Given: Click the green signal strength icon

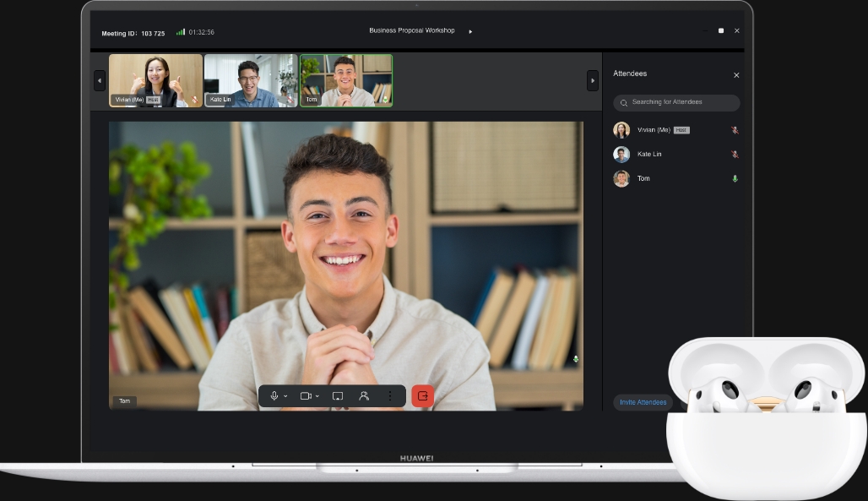Looking at the screenshot, I should coord(181,32).
